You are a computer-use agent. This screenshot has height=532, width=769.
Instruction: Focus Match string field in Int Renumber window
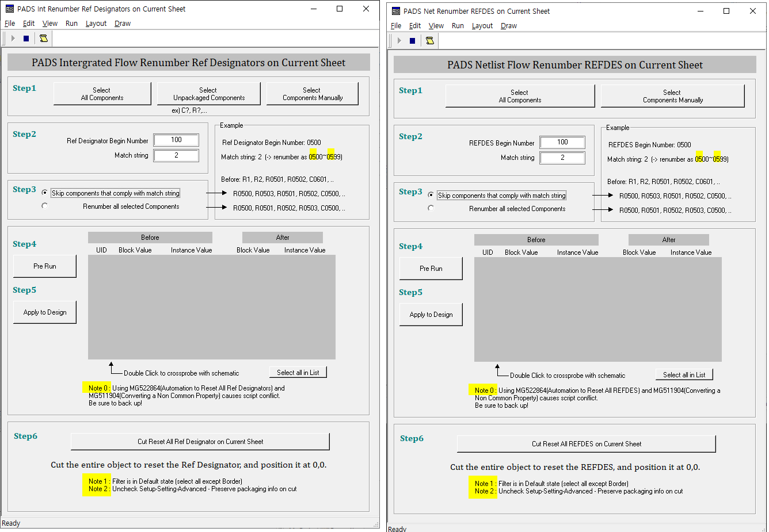point(176,155)
